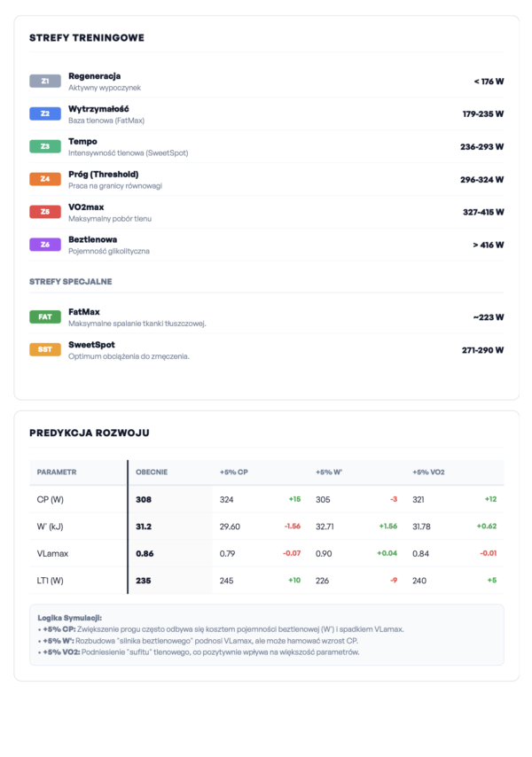Click the FatMax ~223 W value
This screenshot has height=757, width=532.
pos(488,317)
